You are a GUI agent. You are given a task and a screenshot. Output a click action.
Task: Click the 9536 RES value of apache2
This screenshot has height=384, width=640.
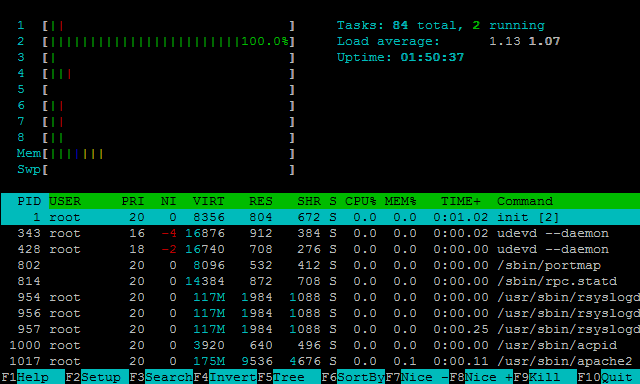(256, 362)
